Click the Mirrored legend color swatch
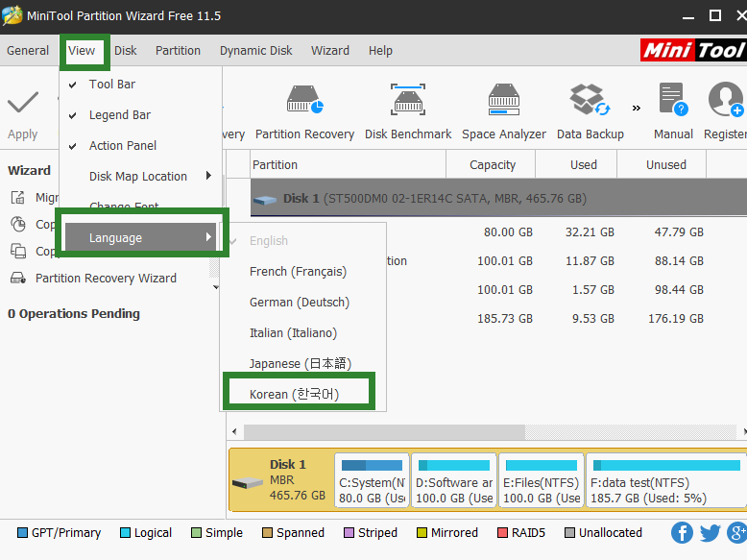Viewport: 747px width, 560px height. (x=422, y=532)
